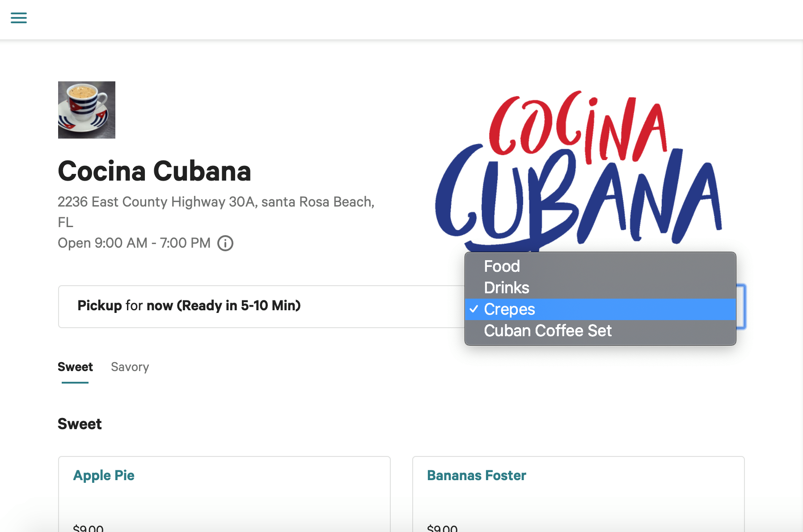The height and width of the screenshot is (532, 803).
Task: Click the Cocina Cubana logo image
Action: click(579, 170)
